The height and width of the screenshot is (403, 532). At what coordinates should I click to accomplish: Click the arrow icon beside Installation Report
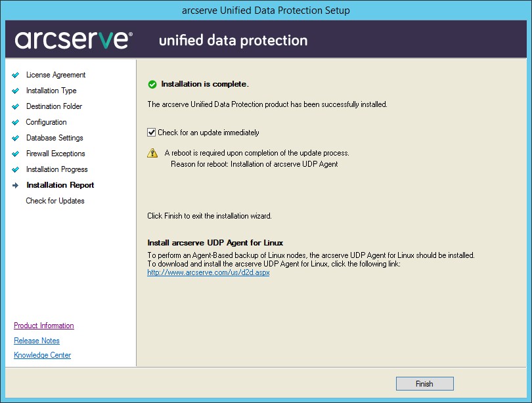16,185
